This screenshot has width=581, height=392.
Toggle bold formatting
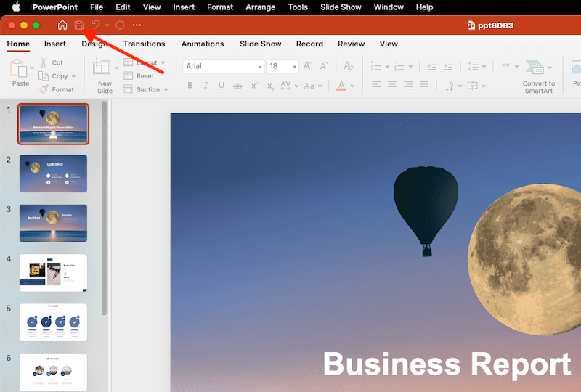[x=190, y=86]
